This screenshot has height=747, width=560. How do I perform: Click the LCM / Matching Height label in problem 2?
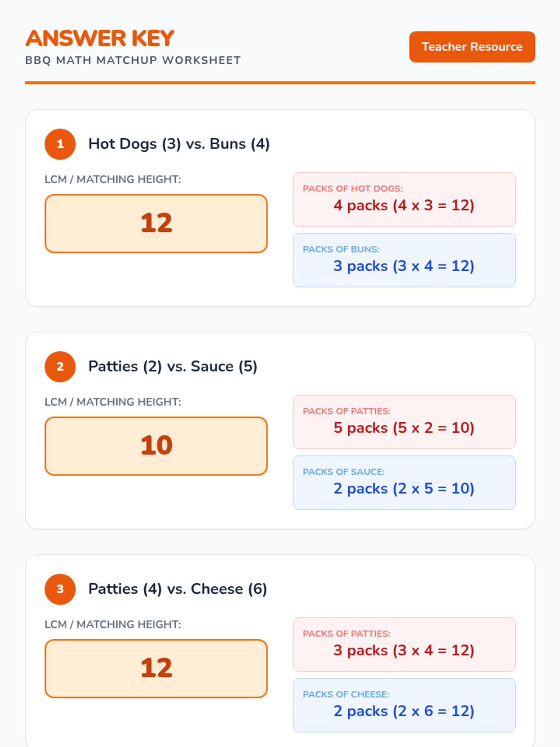tap(113, 402)
